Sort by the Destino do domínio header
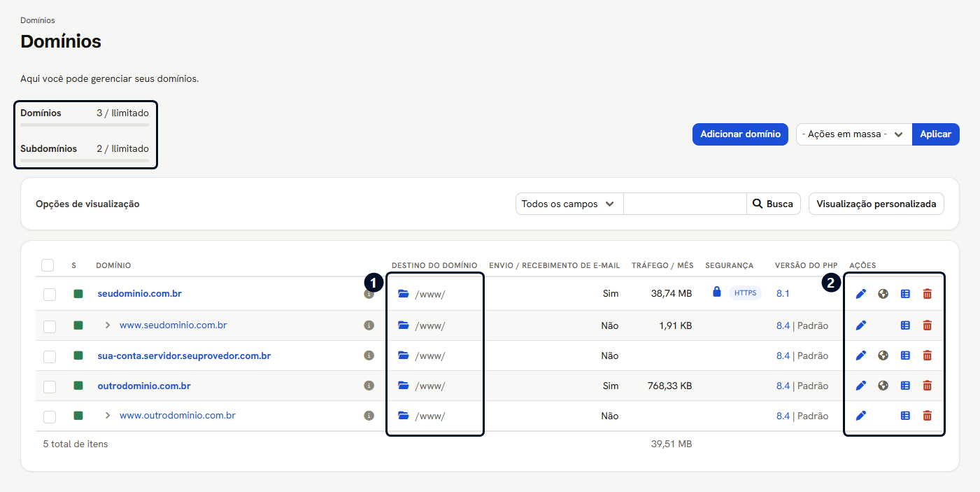 (x=434, y=266)
